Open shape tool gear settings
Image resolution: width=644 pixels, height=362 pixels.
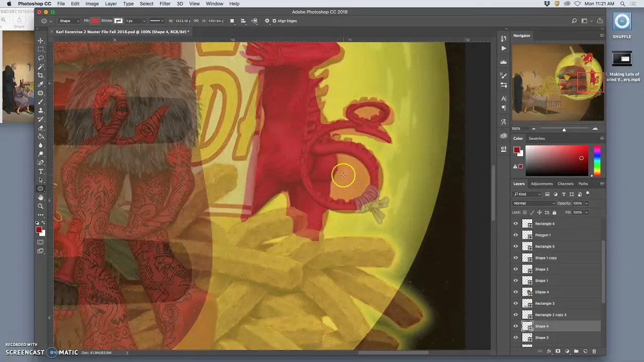click(267, 21)
